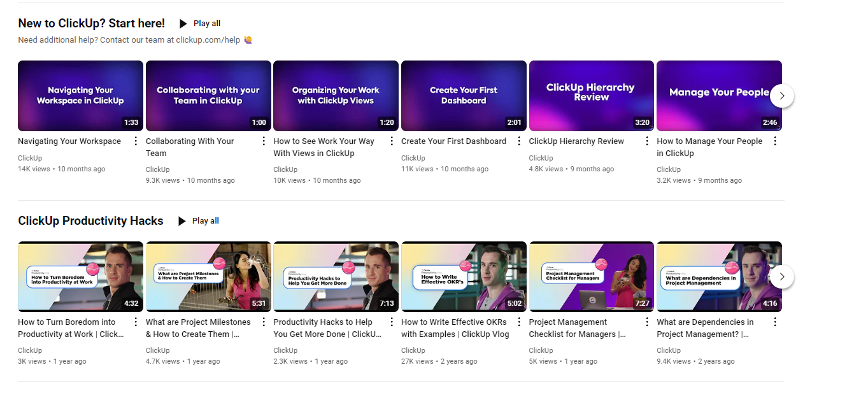The height and width of the screenshot is (393, 868).
Task: Open three-dot menu for Productivity Hacks to Help video
Action: click(391, 322)
